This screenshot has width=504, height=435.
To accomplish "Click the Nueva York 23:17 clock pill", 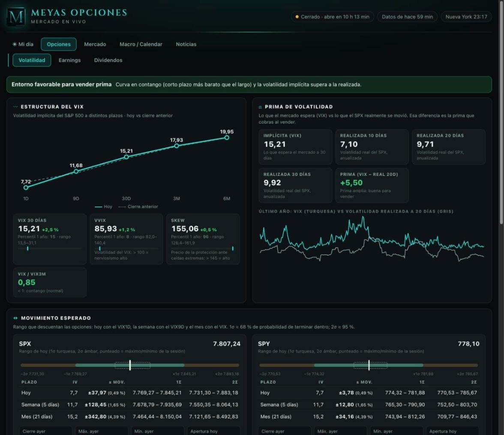I will 466,17.
